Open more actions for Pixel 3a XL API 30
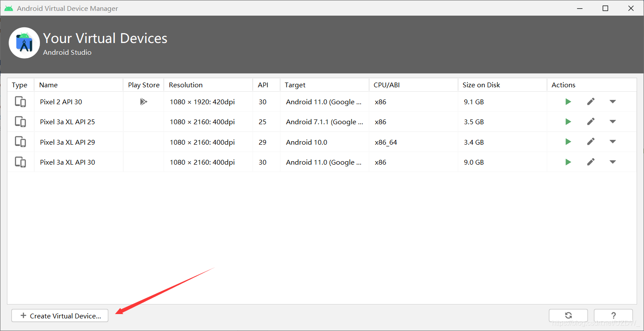 click(613, 162)
